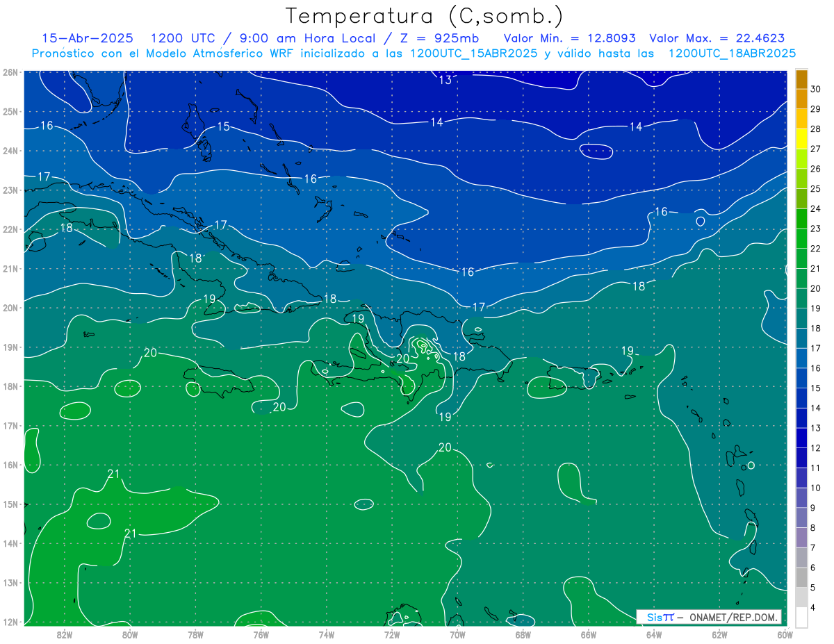The height and width of the screenshot is (644, 834).
Task: Click the '62W' longitude axis label
Action: click(719, 634)
